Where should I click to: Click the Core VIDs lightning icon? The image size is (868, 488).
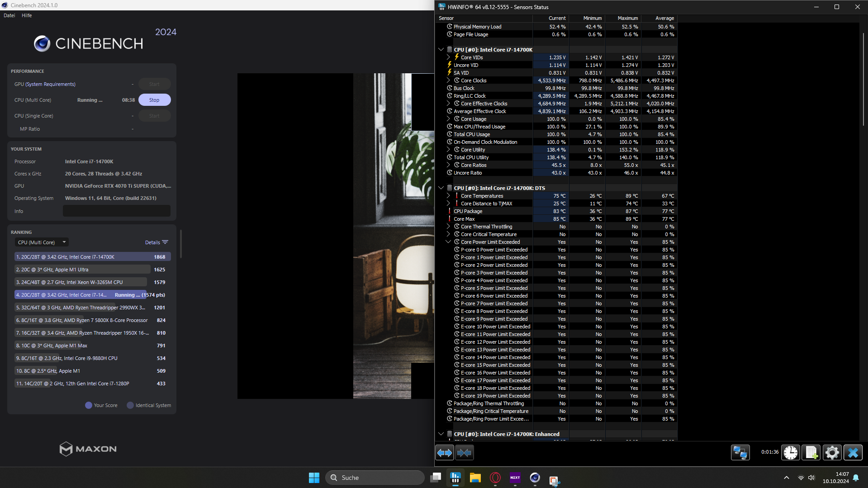click(x=457, y=57)
